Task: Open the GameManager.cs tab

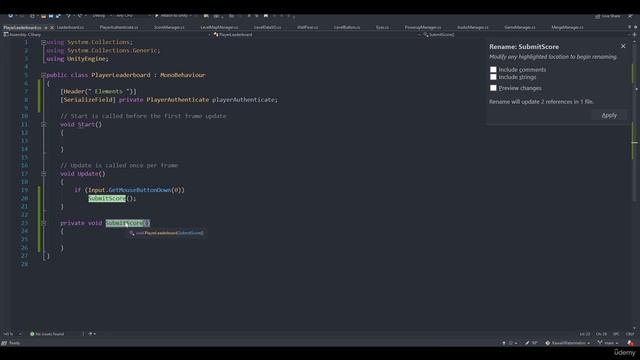Action: (x=520, y=27)
